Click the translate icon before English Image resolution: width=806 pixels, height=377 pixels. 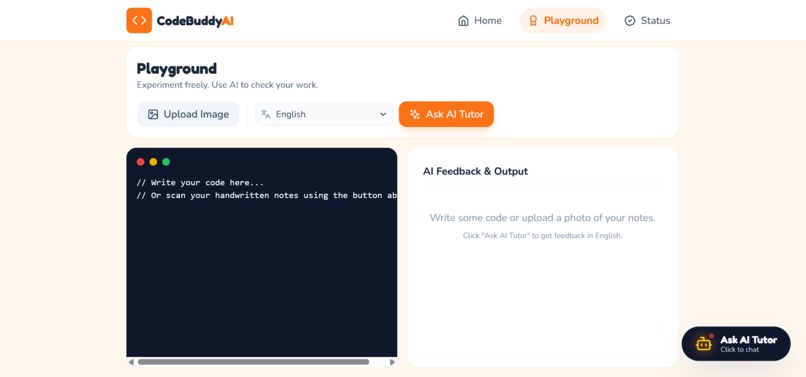point(265,114)
